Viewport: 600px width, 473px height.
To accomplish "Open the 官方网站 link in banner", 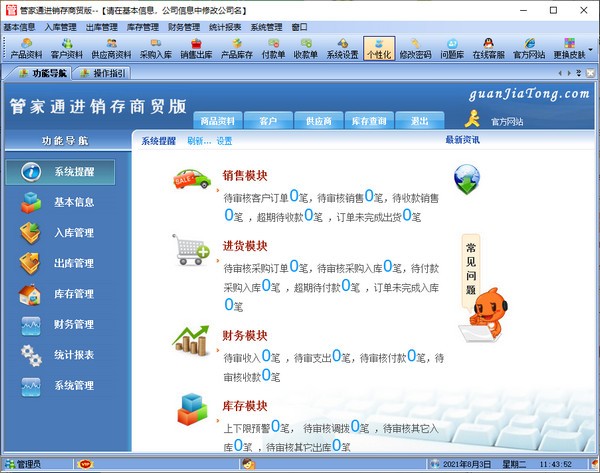I will coord(507,122).
